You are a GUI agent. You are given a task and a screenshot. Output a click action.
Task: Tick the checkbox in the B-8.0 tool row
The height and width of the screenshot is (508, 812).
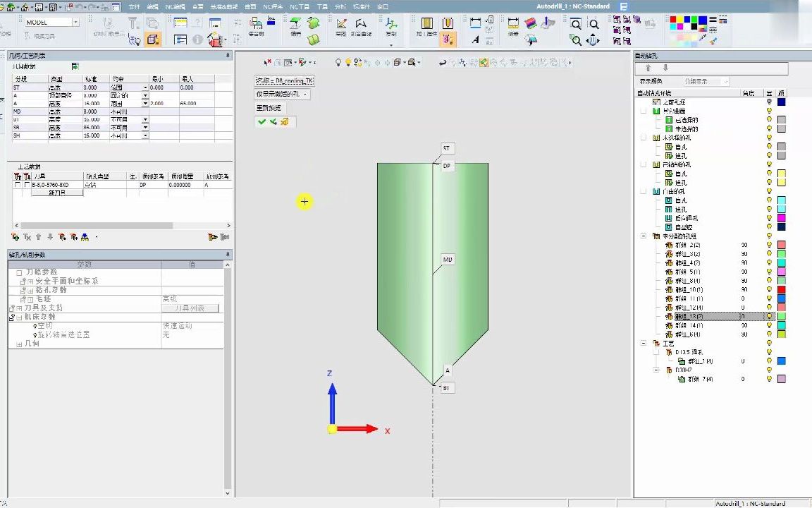tap(18, 185)
